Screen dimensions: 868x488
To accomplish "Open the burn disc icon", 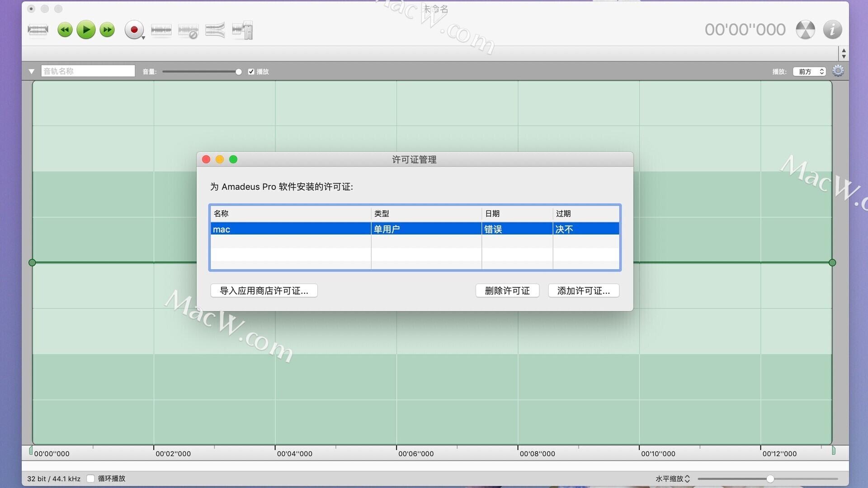I will coord(805,30).
